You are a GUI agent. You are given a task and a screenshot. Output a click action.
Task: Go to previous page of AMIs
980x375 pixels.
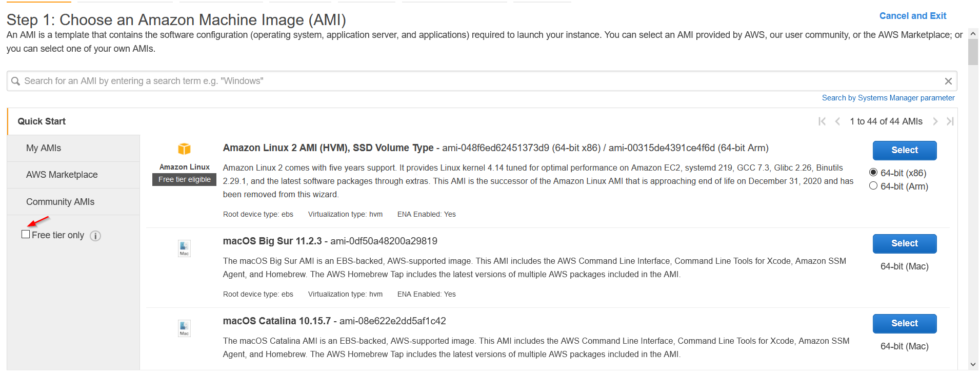(837, 121)
